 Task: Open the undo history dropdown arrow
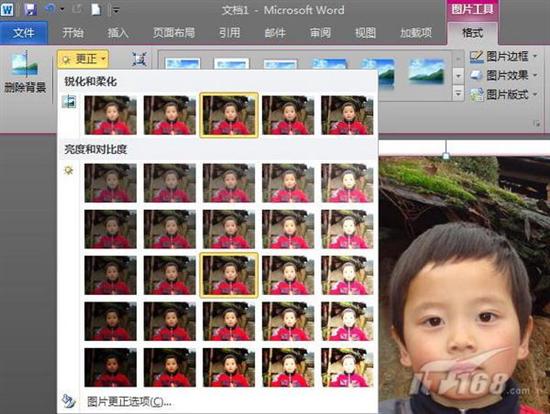(x=62, y=10)
